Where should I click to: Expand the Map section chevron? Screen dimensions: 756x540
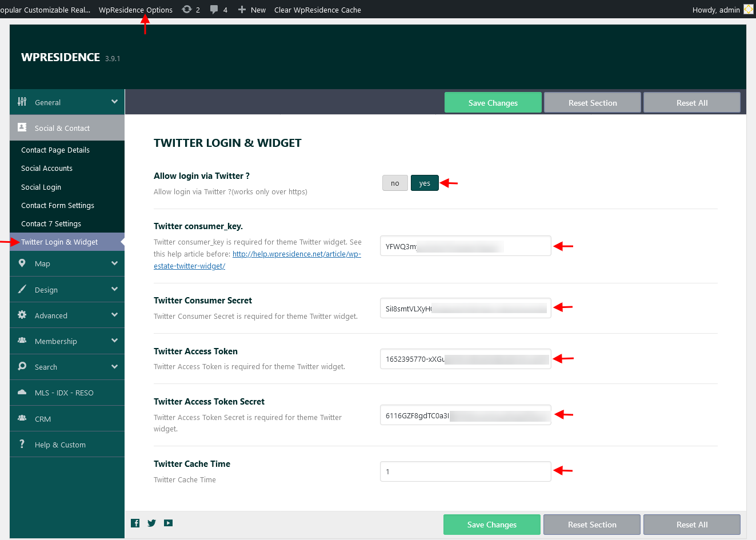(114, 263)
